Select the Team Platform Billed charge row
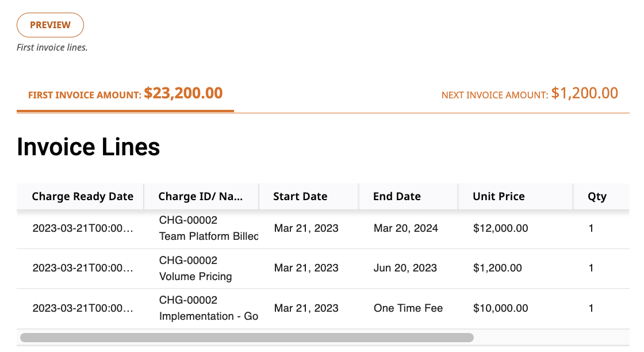This screenshot has width=644, height=352. pos(323,228)
